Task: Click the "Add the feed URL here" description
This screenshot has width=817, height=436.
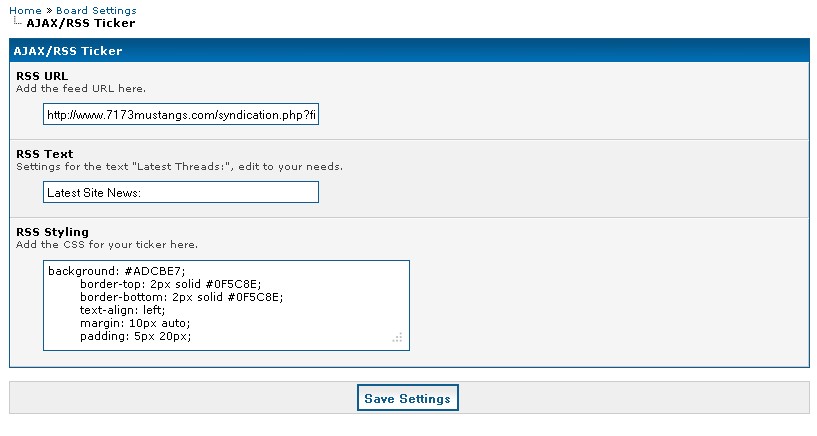Action: [x=81, y=88]
